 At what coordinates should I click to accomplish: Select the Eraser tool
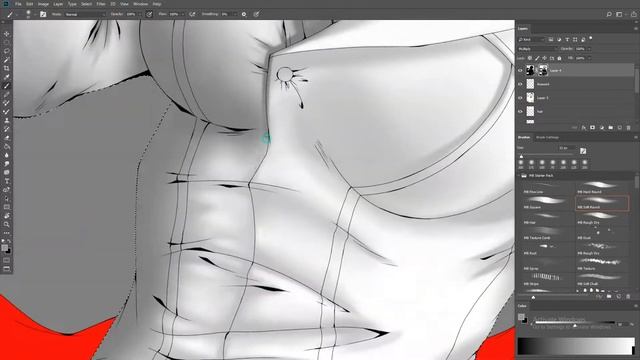click(7, 138)
